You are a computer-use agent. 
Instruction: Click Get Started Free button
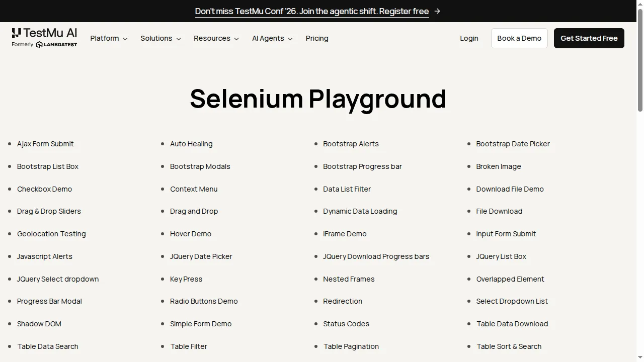click(x=589, y=38)
